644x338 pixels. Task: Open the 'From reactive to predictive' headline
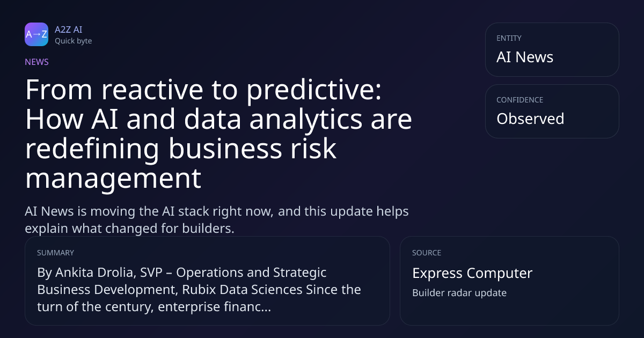pos(218,134)
